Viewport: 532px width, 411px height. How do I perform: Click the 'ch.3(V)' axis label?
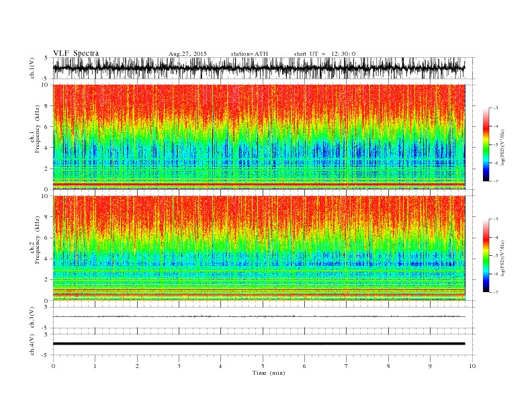pos(32,318)
